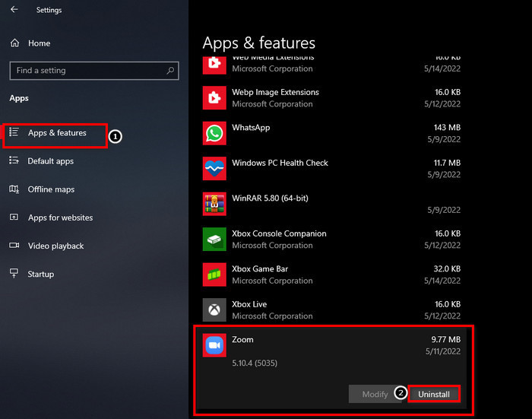Click the Zoom app name

click(242, 340)
